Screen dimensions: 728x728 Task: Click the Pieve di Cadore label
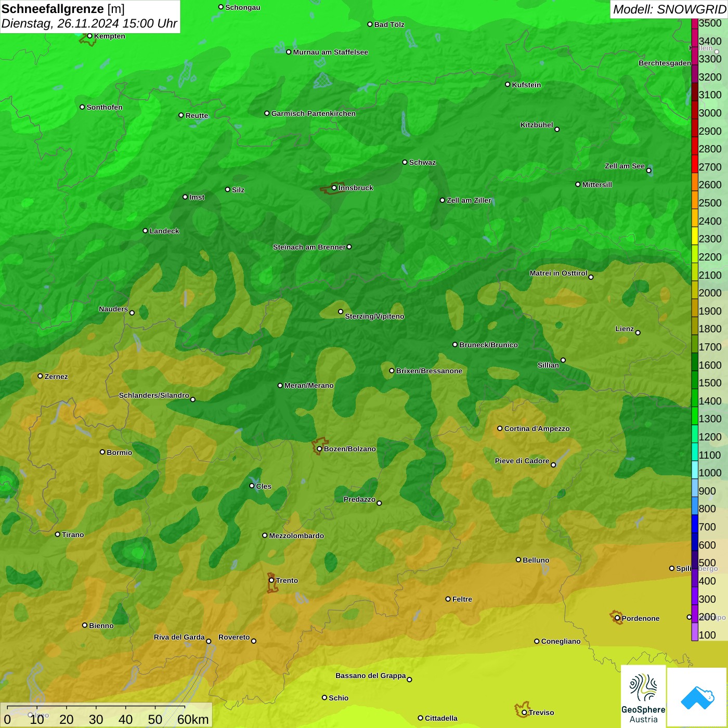[x=522, y=461]
